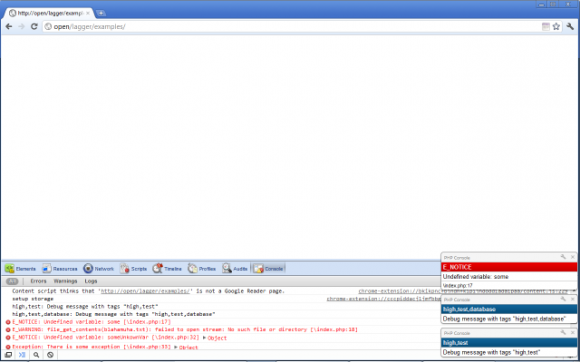Clear the console log with the circle-slash icon
The height and width of the screenshot is (362, 580).
click(50, 355)
